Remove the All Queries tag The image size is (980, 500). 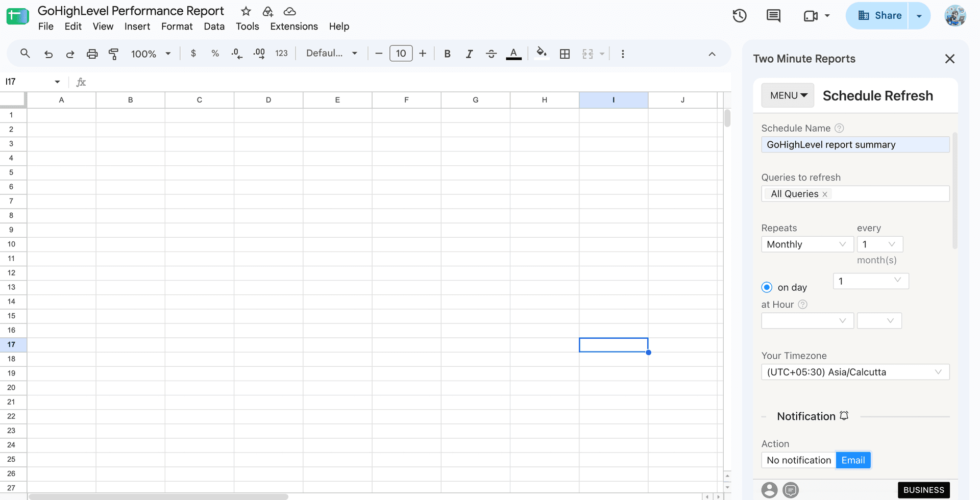click(x=825, y=194)
